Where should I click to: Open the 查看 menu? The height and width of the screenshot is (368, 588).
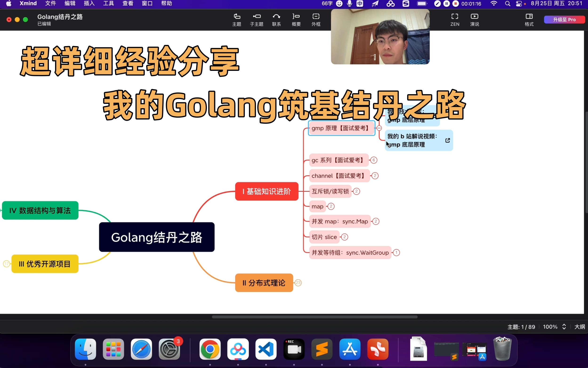(128, 3)
